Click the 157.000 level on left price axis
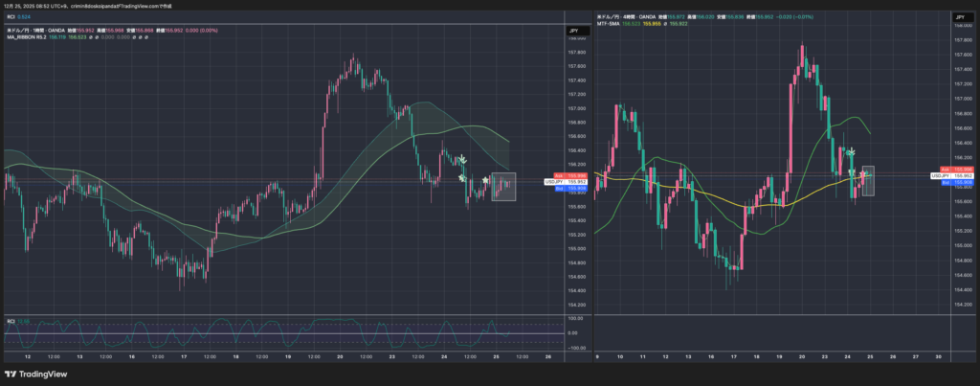 [577, 108]
